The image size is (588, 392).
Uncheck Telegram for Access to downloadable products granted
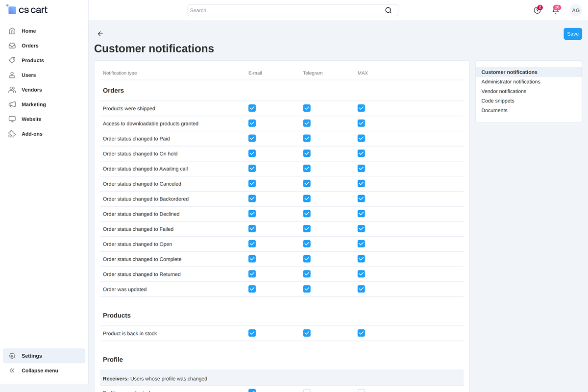(307, 123)
